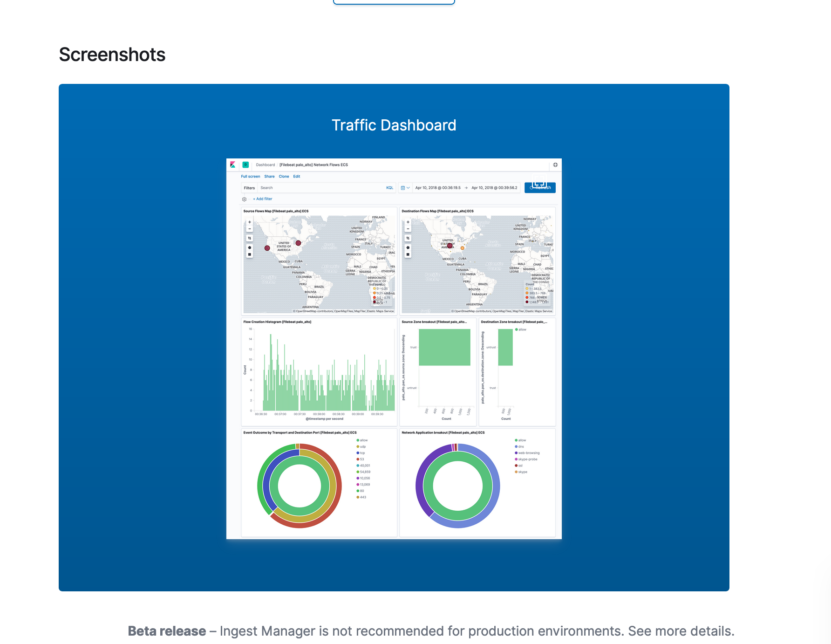Click the Traffic Dashboard screenshot thumbnail

[394, 349]
